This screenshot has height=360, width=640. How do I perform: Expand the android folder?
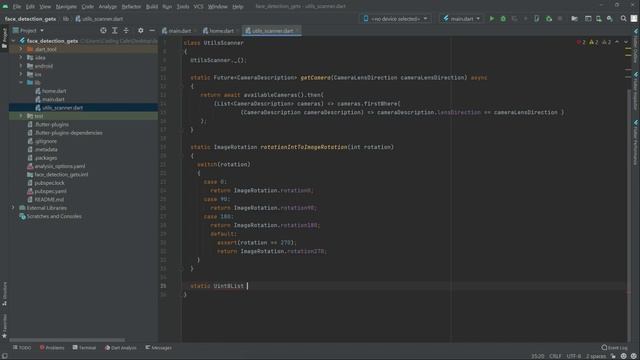(x=21, y=66)
